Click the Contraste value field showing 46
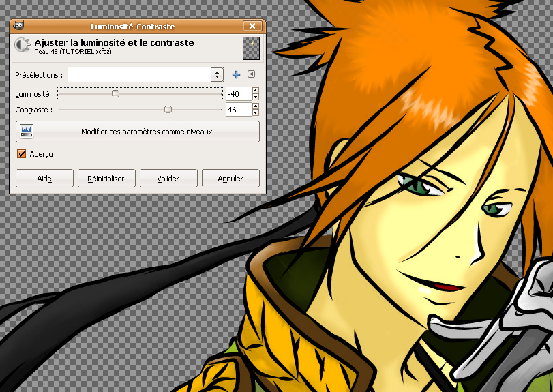The width and height of the screenshot is (553, 392). [239, 109]
